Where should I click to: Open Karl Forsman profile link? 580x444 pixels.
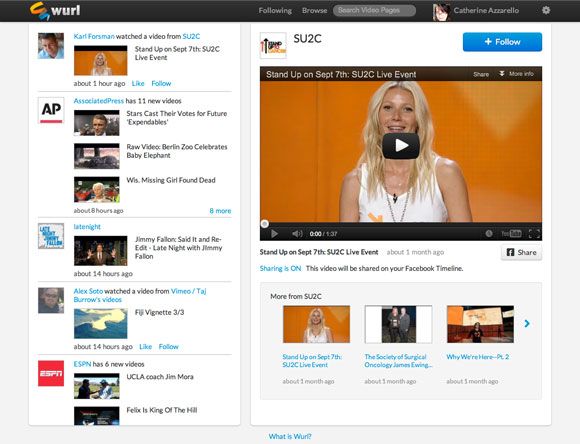[94, 36]
